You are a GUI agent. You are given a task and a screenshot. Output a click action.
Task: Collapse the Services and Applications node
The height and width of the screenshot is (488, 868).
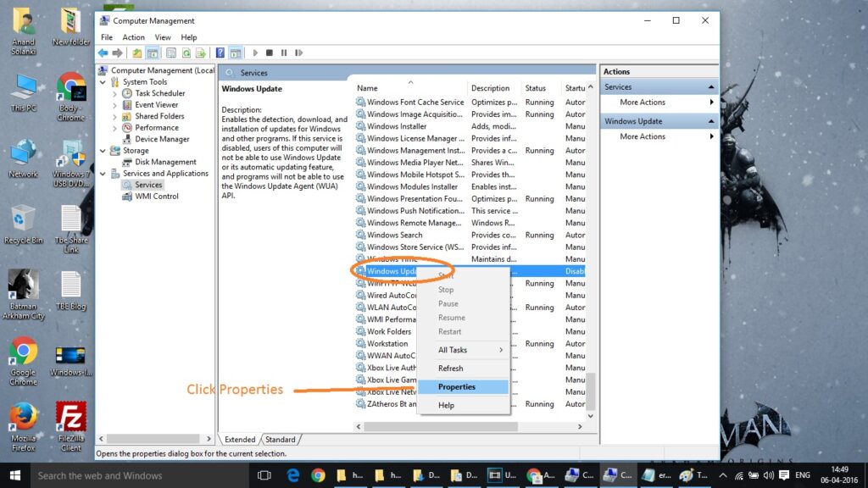tap(102, 173)
